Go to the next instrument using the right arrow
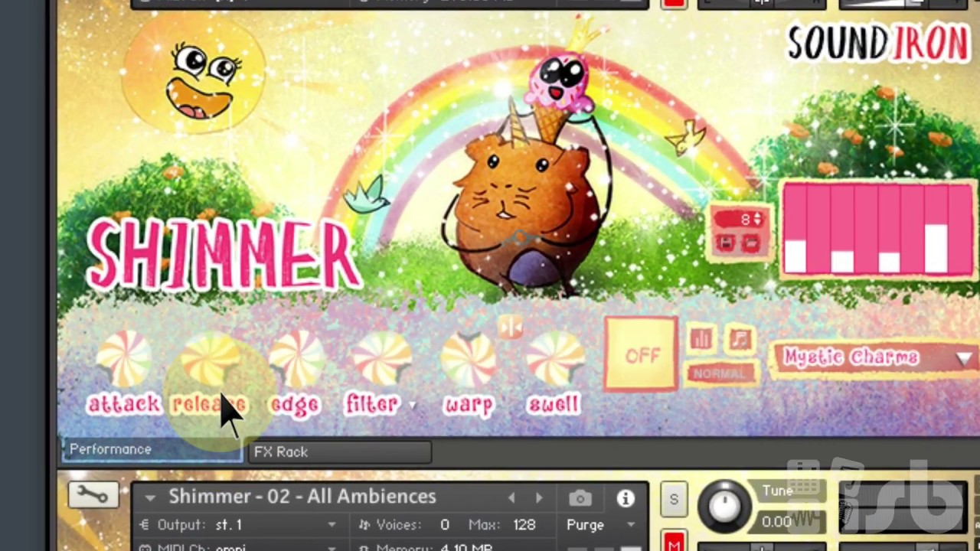This screenshot has width=980, height=551. click(x=539, y=498)
